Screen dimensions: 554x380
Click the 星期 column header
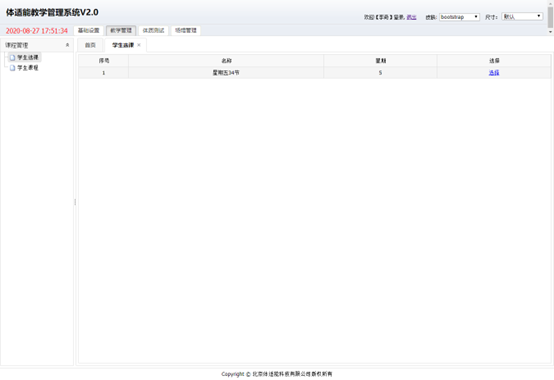click(x=381, y=61)
